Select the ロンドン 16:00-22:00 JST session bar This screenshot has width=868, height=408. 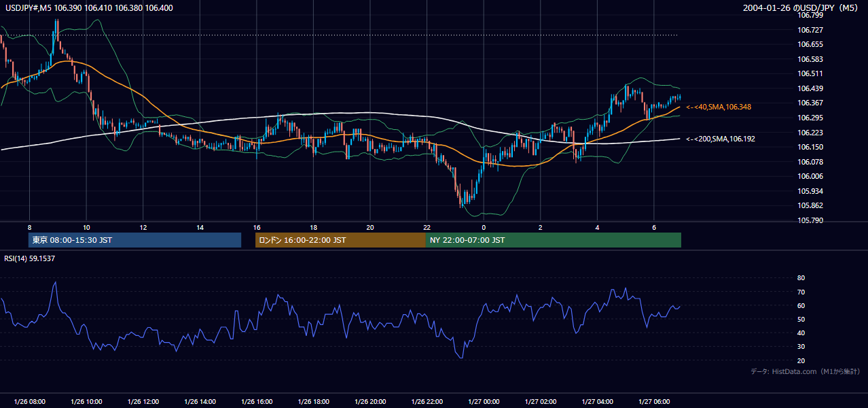pos(340,240)
